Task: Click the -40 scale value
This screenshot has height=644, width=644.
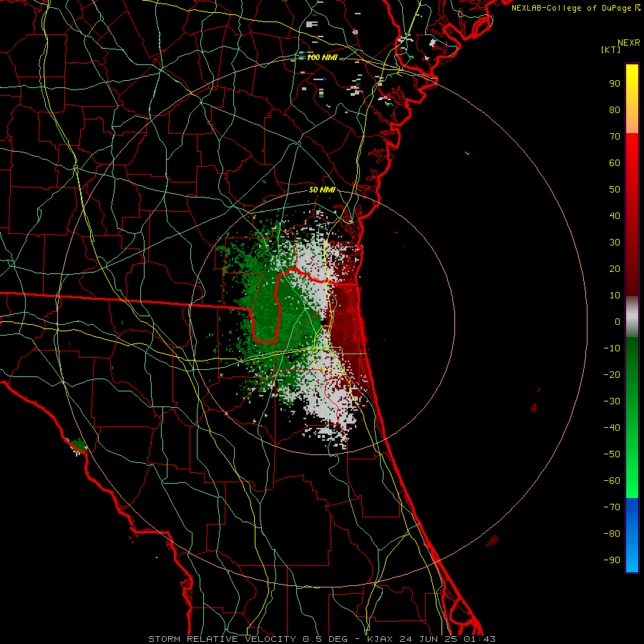Action: (x=612, y=428)
